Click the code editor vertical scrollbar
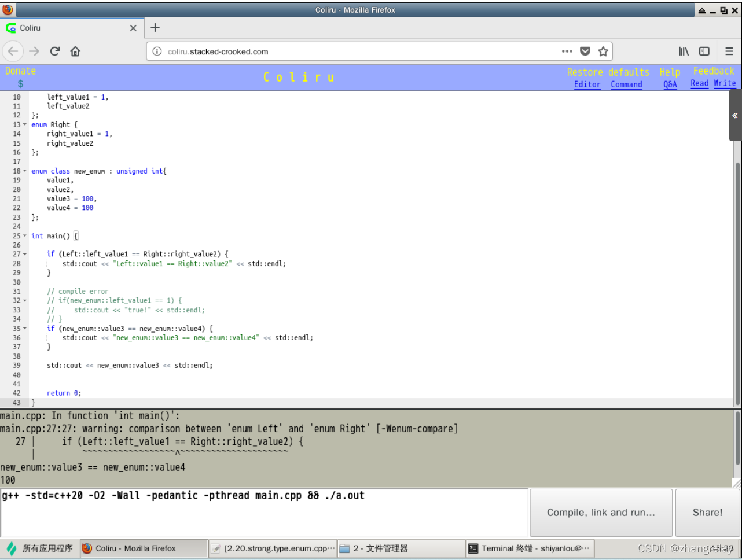742x560 pixels. pos(737,283)
